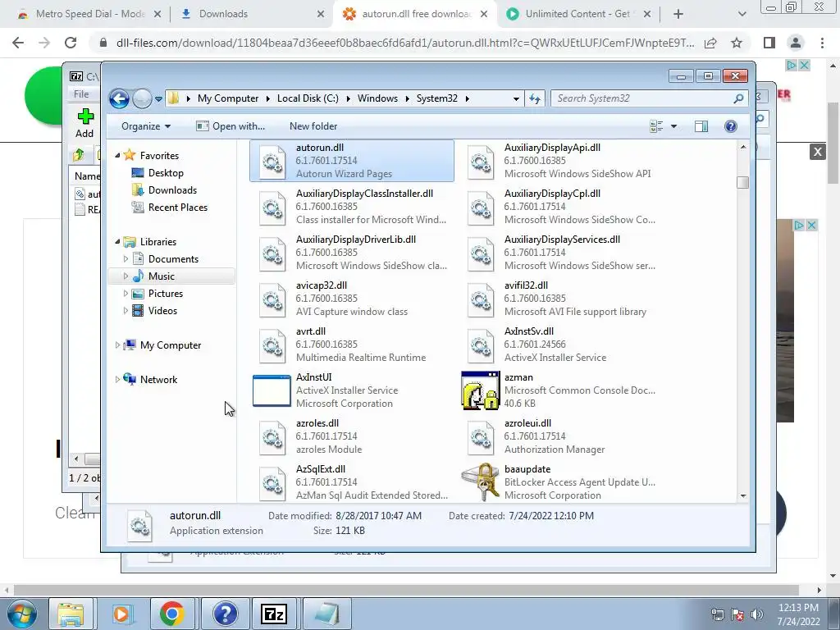The image size is (840, 630).
Task: Open the Chrome three-dot menu
Action: tap(822, 43)
